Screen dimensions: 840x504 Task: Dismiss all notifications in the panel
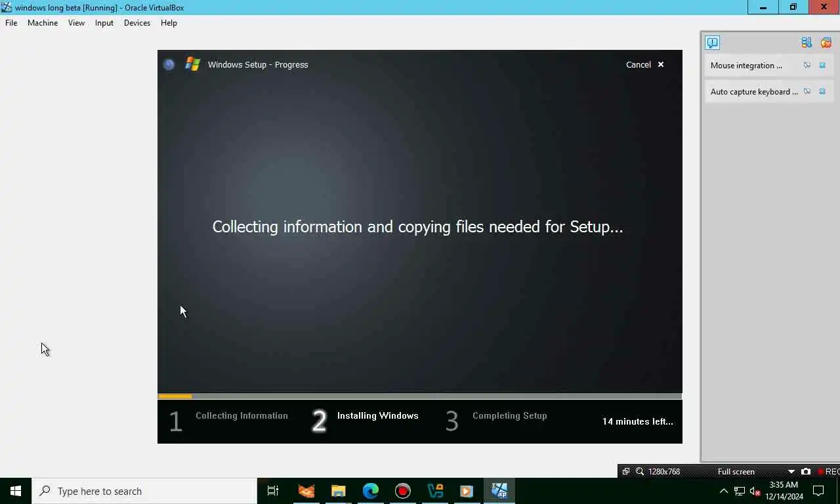826,43
